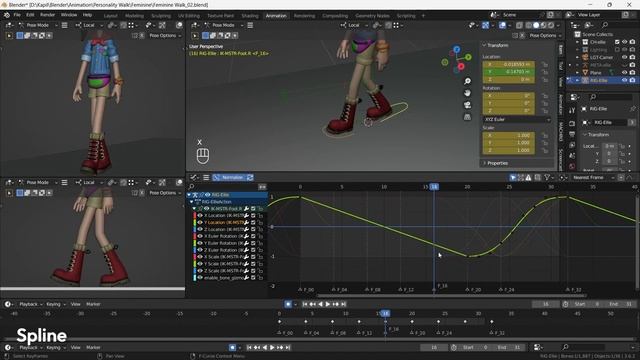
Task: Click the Blender logo icon
Action: click(x=7, y=15)
